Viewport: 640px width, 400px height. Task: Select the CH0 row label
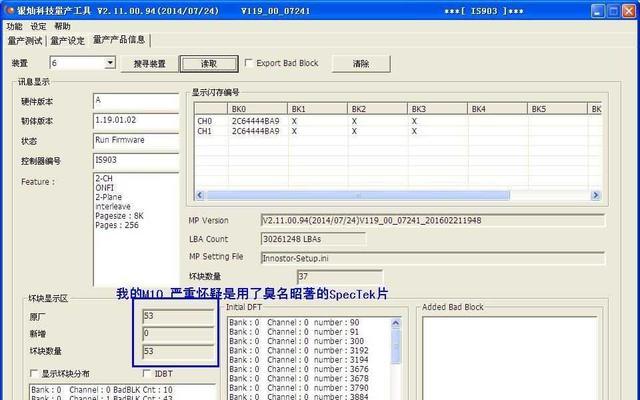(x=204, y=121)
